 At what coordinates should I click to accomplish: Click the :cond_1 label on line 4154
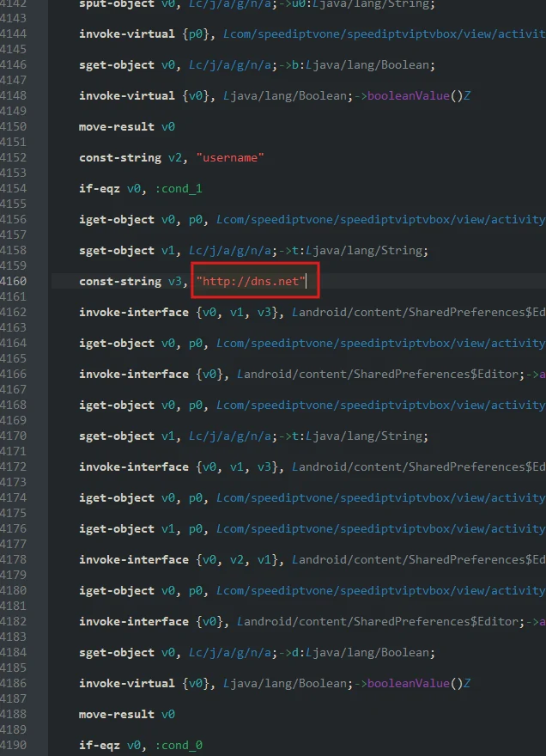179,188
